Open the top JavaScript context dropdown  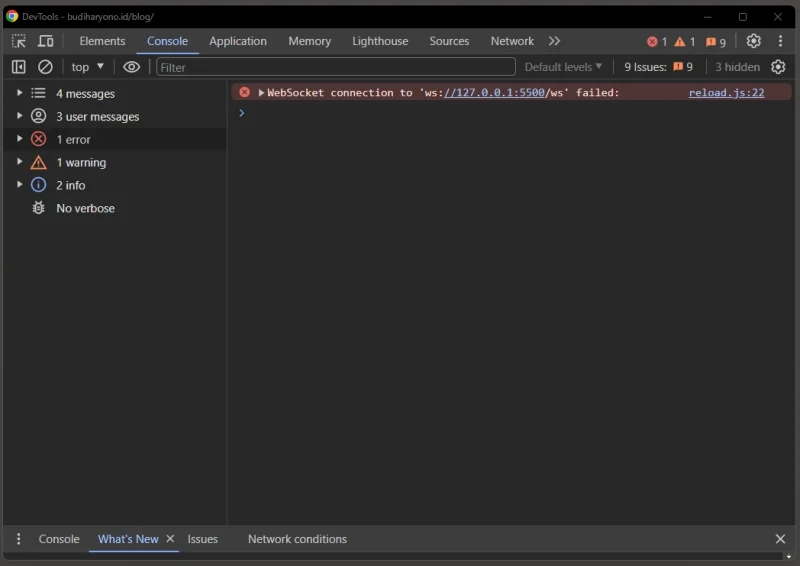87,67
